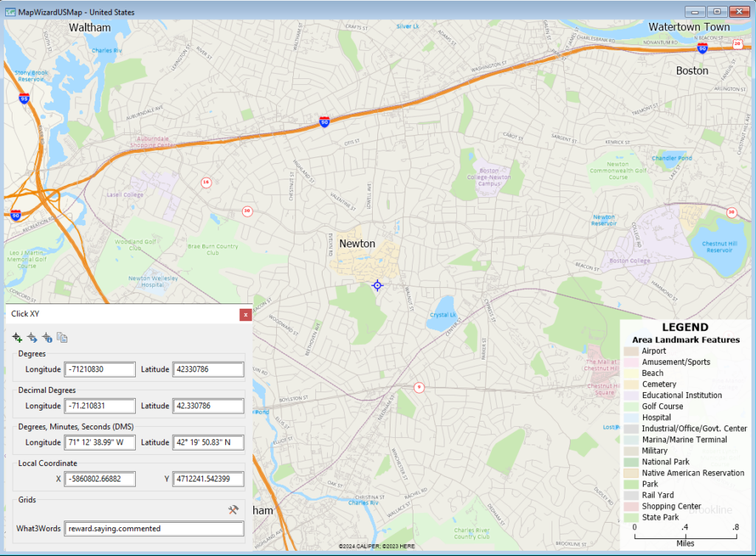Click the window restore button
This screenshot has height=556, width=756.
(716, 11)
